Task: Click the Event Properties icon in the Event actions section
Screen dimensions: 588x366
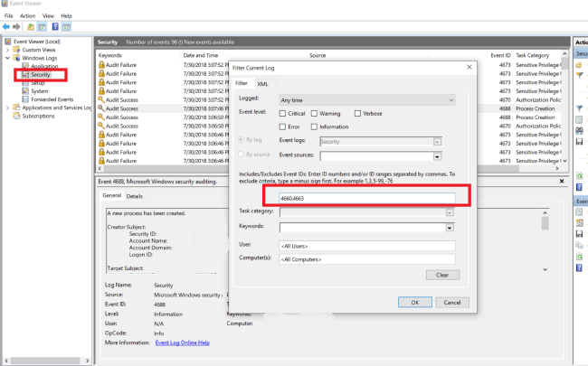Action: pyautogui.click(x=579, y=212)
